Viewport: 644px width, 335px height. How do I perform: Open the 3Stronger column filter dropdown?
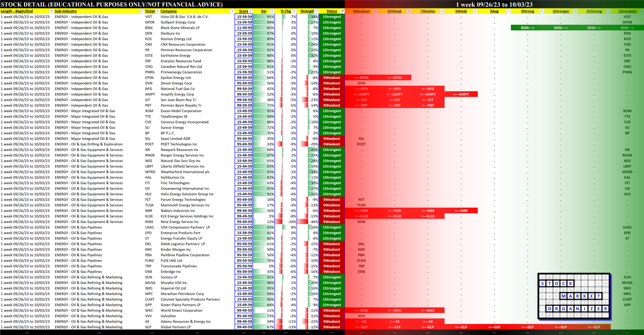tap(575, 11)
